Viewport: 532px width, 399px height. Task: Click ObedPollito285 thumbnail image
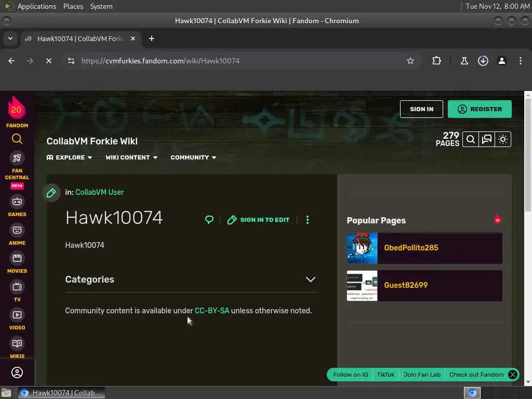coord(362,248)
